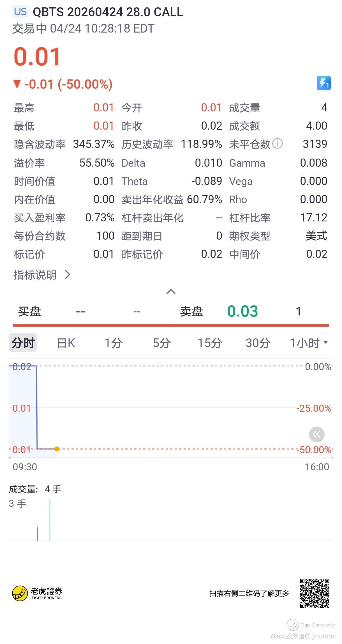This screenshot has width=342, height=644.
Task: Click the open interest info icon
Action: [278, 143]
